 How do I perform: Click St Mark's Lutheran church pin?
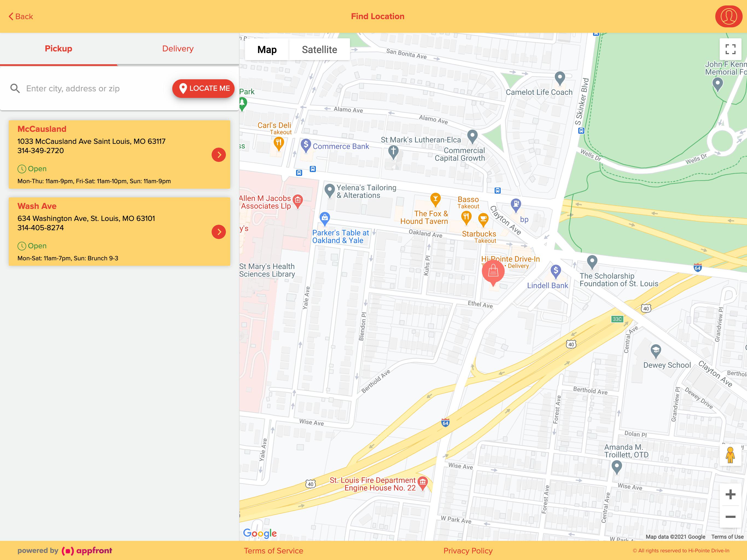(393, 152)
